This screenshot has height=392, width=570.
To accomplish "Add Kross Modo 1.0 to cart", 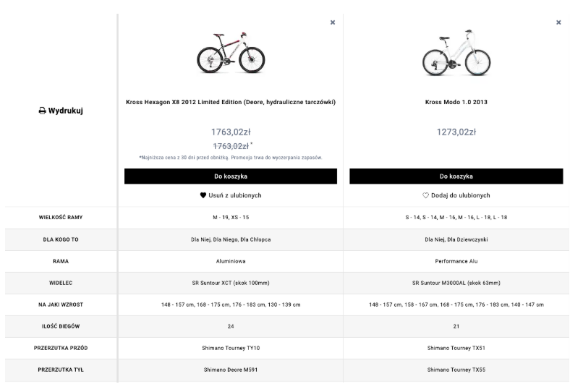I will (456, 176).
